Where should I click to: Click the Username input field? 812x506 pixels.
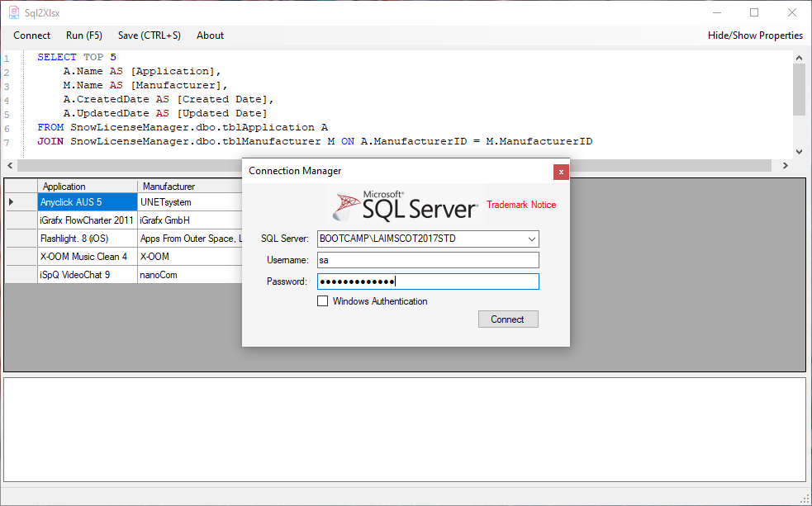(428, 260)
